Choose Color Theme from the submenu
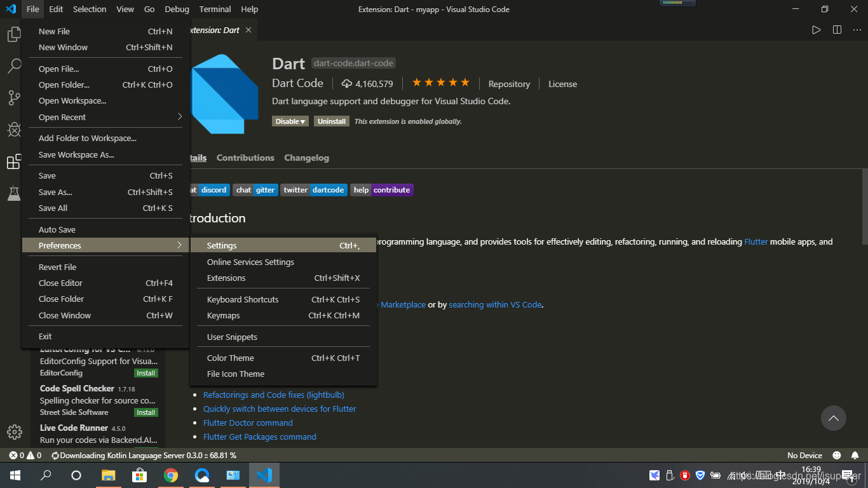Image resolution: width=868 pixels, height=488 pixels. click(x=283, y=358)
